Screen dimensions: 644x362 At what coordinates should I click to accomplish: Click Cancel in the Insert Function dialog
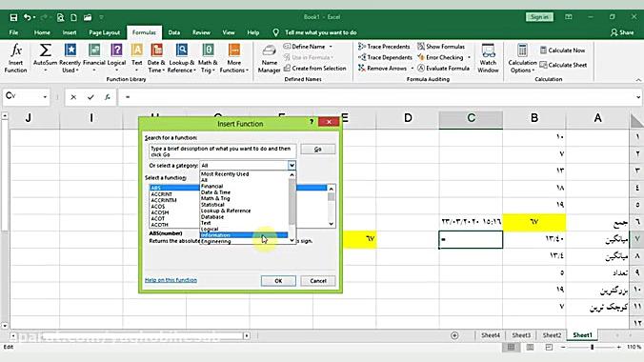[x=318, y=281]
